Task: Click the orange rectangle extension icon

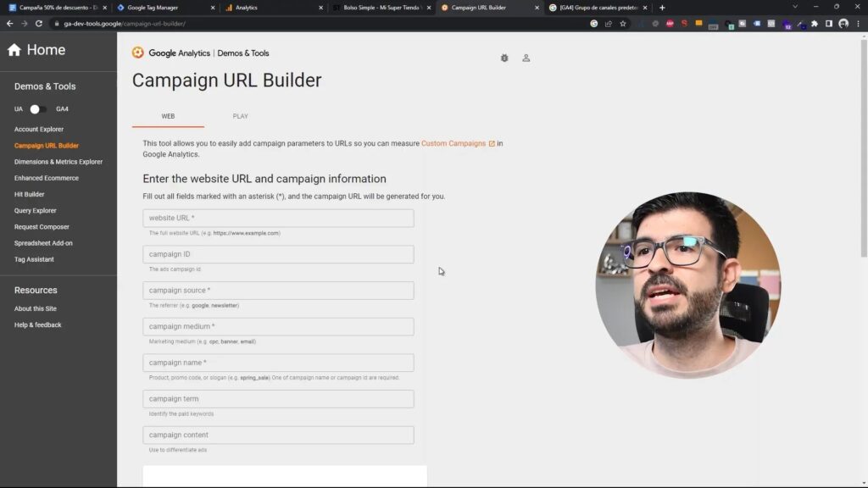Action: (698, 24)
